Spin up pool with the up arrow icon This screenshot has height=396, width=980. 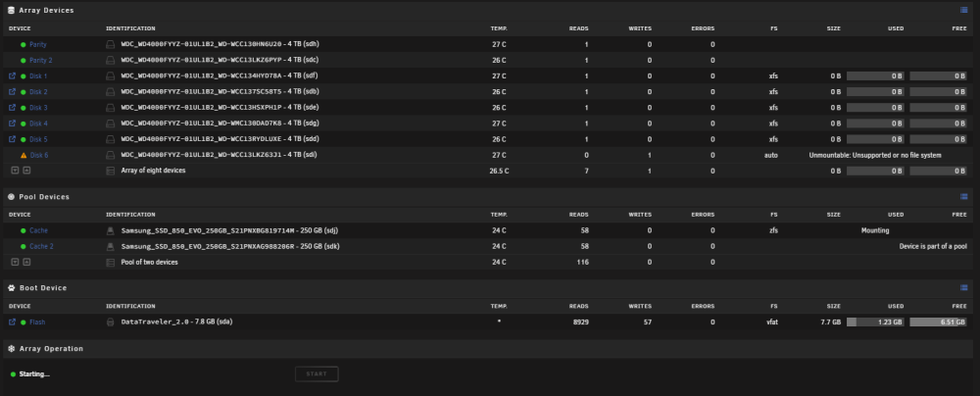tap(26, 262)
